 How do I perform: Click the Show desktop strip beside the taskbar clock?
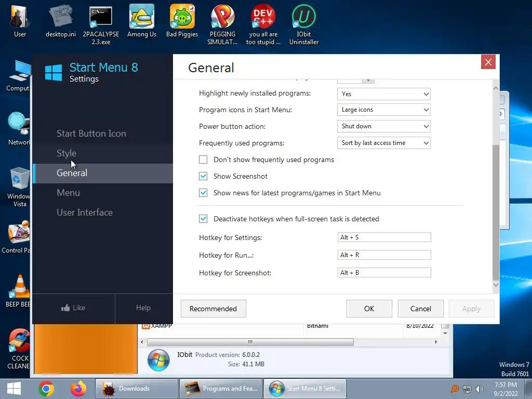pos(528,389)
